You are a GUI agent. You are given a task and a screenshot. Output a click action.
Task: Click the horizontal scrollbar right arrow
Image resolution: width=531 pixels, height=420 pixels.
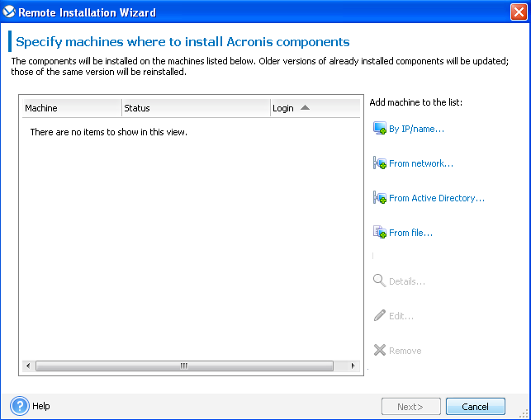tap(353, 366)
